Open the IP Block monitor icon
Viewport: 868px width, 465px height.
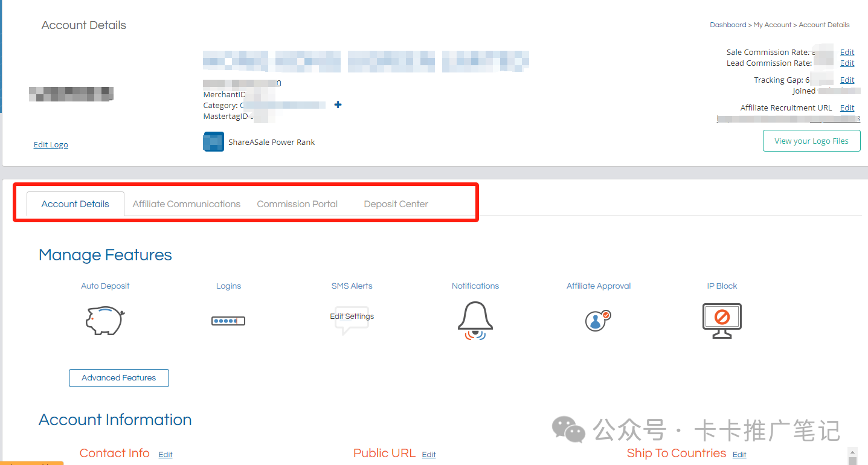click(x=722, y=320)
